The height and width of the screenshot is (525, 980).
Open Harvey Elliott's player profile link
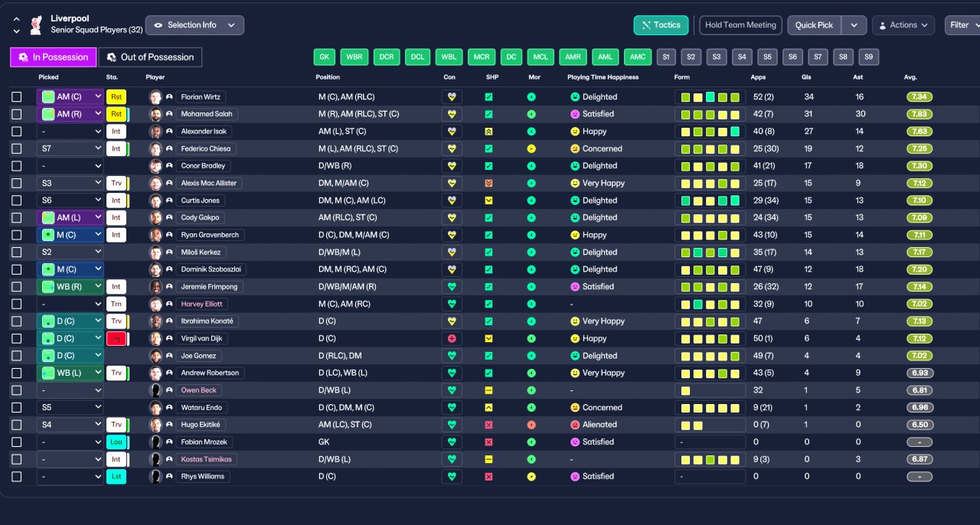pos(202,304)
